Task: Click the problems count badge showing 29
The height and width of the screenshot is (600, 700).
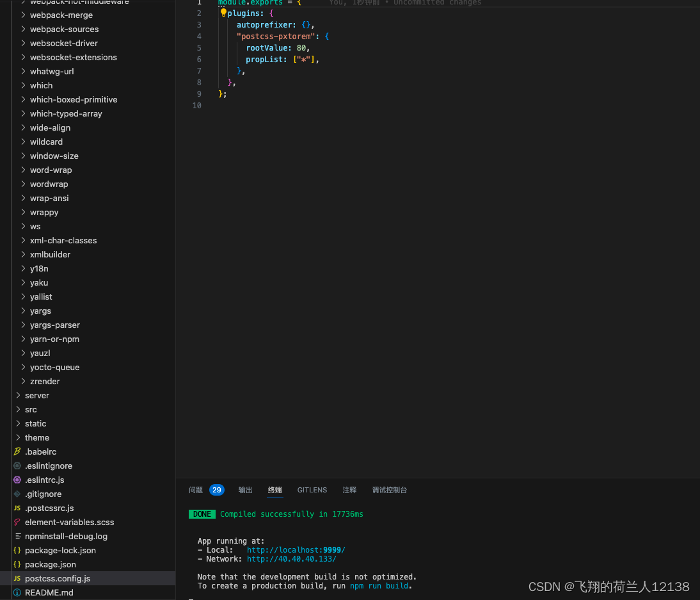Action: (216, 489)
